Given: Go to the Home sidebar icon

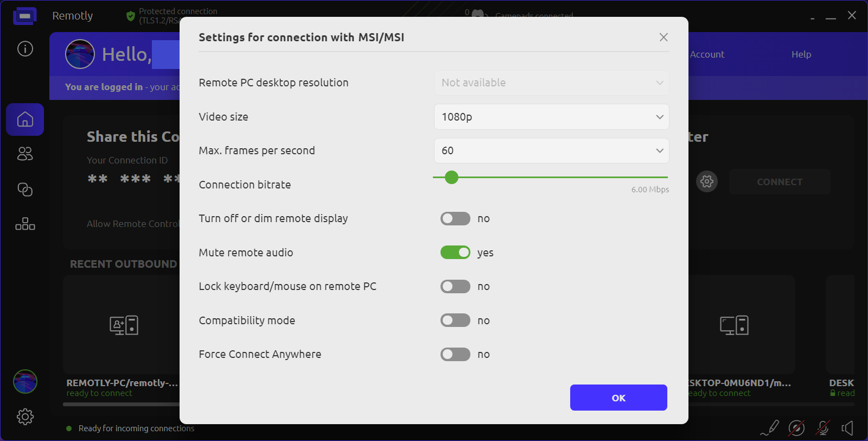Looking at the screenshot, I should (25, 119).
